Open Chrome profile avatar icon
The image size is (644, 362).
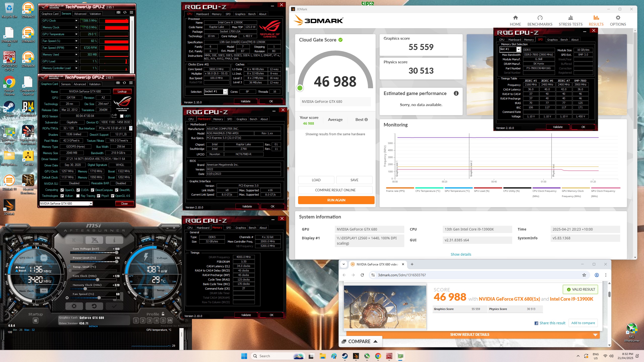(x=596, y=275)
